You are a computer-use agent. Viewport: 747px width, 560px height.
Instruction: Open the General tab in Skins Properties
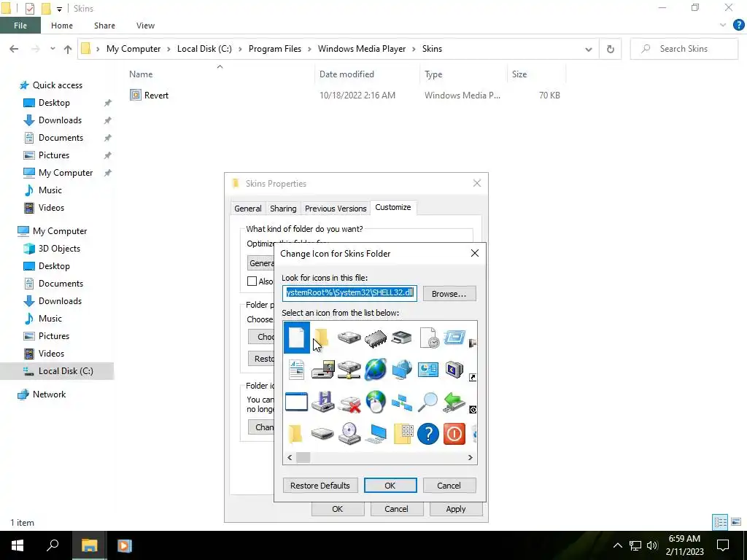tap(248, 209)
